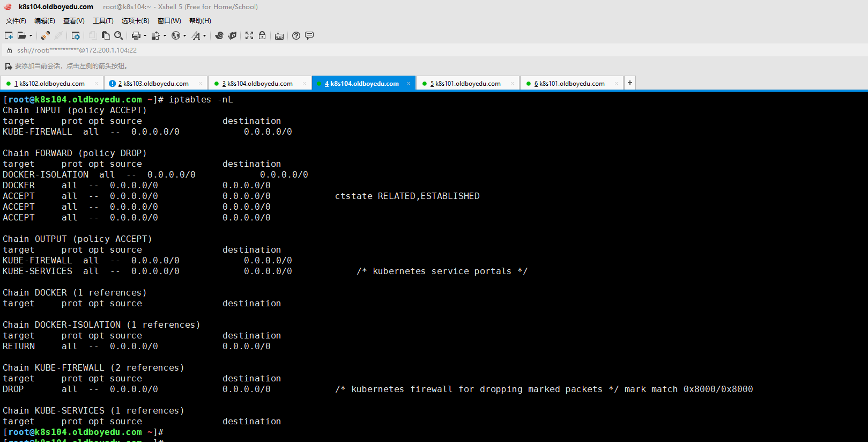Click the Help question mark icon
The image size is (868, 442).
pyautogui.click(x=296, y=35)
